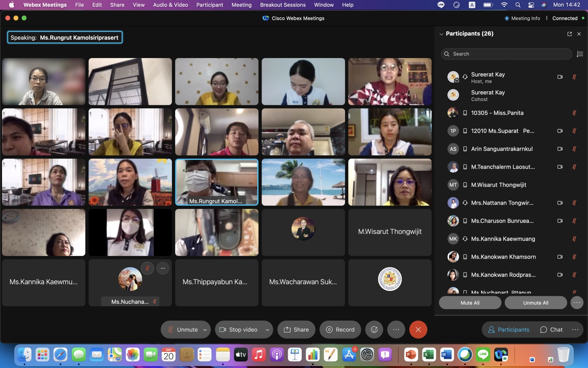Open the View menu

[139, 5]
